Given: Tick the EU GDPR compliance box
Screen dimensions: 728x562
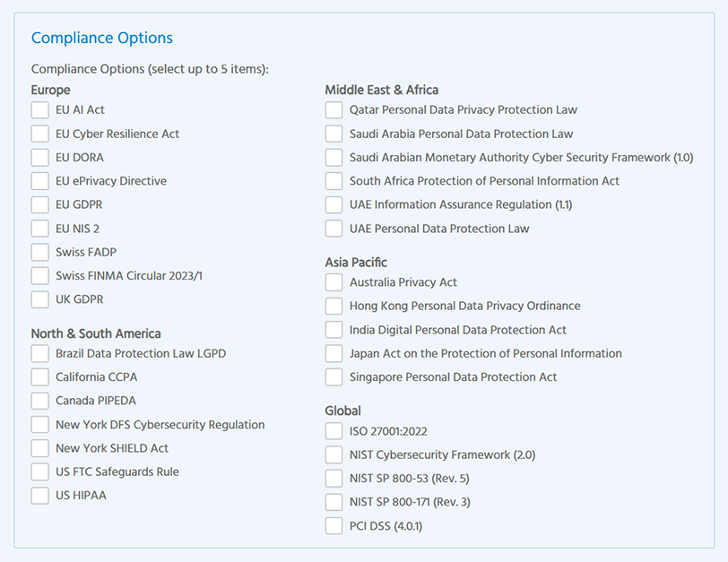Looking at the screenshot, I should (x=39, y=204).
